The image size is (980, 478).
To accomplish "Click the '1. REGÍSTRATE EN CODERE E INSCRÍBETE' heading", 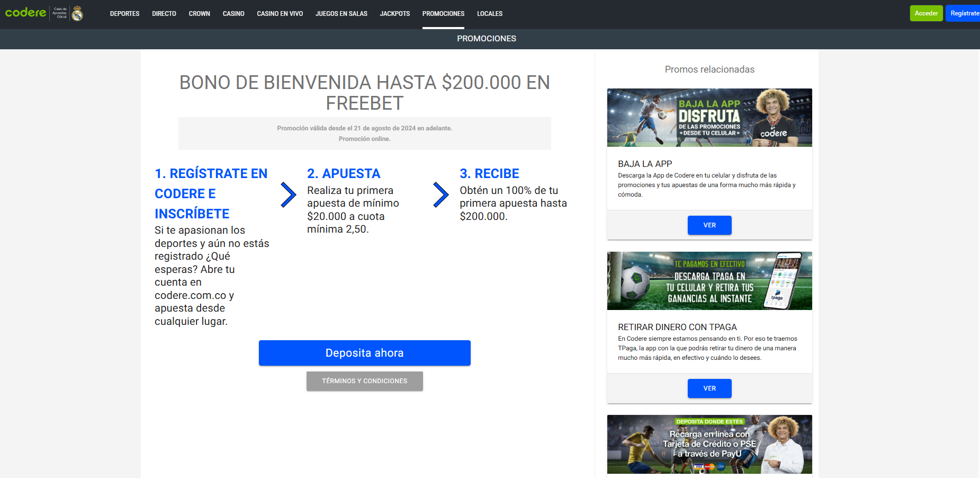I will pyautogui.click(x=211, y=193).
